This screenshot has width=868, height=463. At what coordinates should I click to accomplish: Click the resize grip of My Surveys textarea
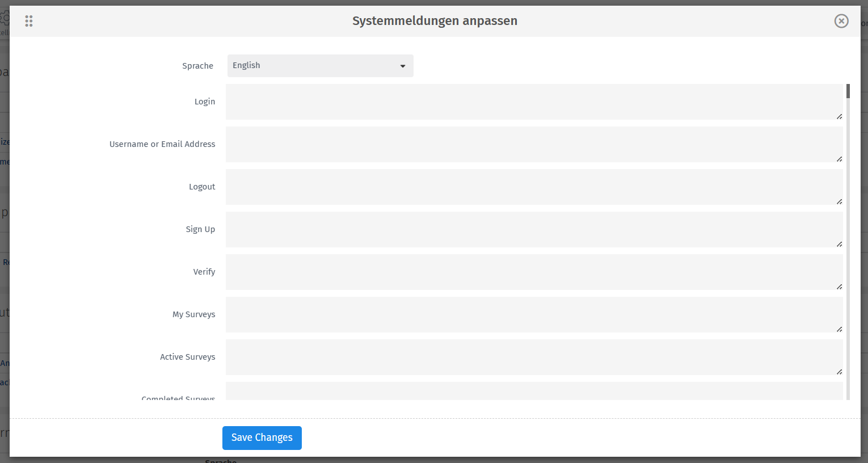[x=839, y=329]
